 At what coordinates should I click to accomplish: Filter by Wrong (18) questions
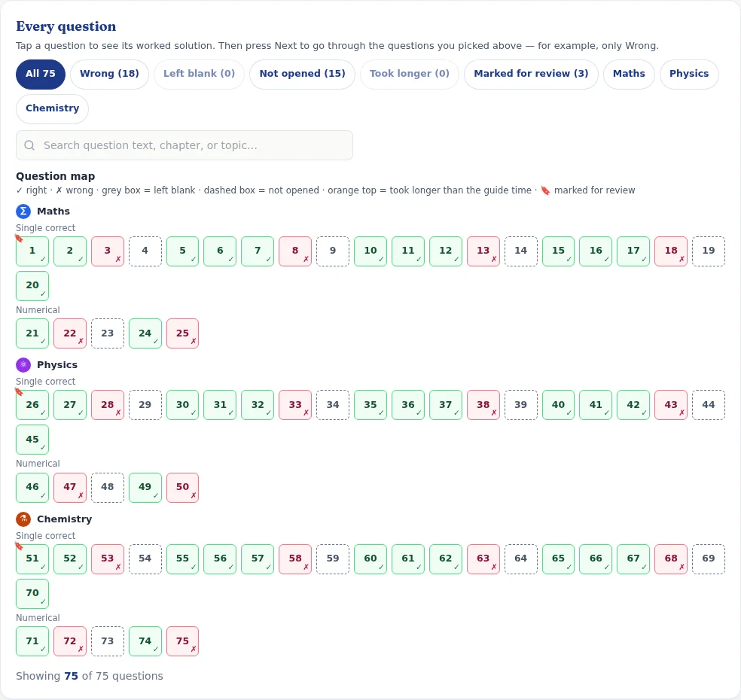pos(109,75)
